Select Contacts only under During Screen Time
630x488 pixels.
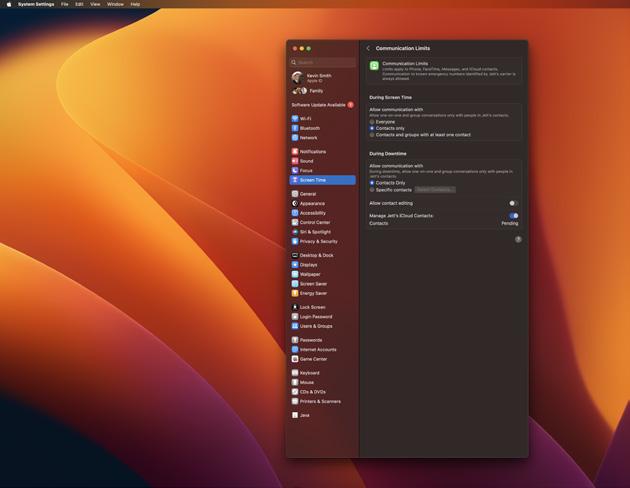[372, 128]
